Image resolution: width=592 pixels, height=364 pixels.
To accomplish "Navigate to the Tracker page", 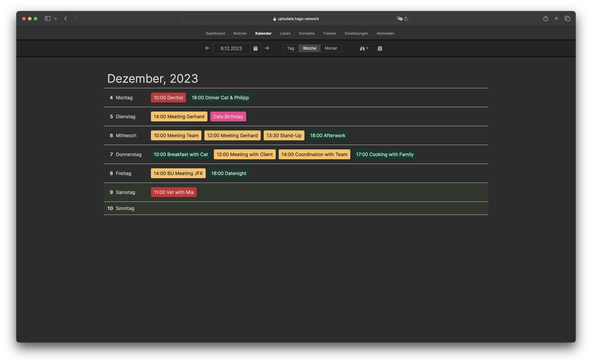I will (330, 33).
